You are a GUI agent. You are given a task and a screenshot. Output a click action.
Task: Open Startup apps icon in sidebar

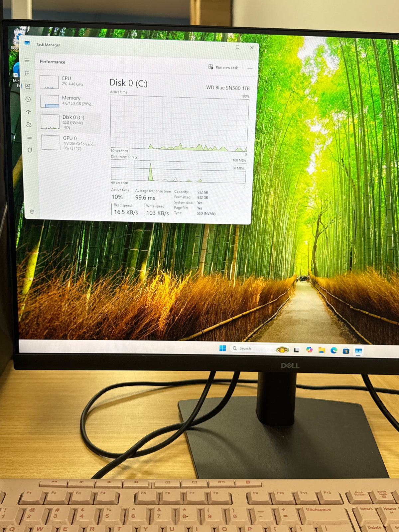(28, 112)
